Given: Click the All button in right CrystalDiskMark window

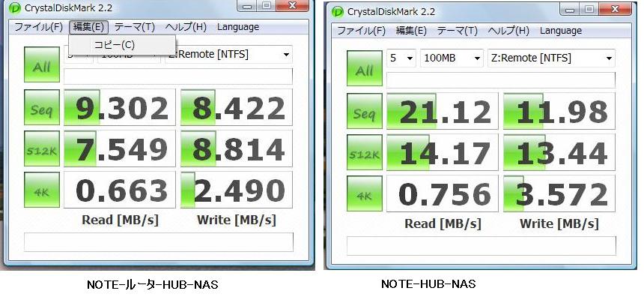Looking at the screenshot, I should point(364,68).
